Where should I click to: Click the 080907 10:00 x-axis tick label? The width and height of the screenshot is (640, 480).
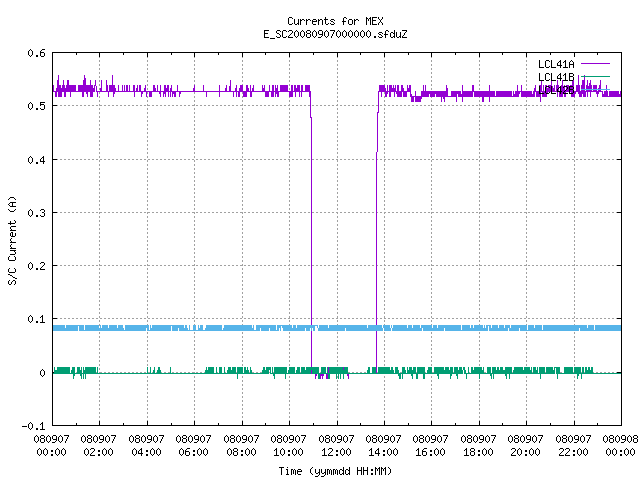pos(289,446)
